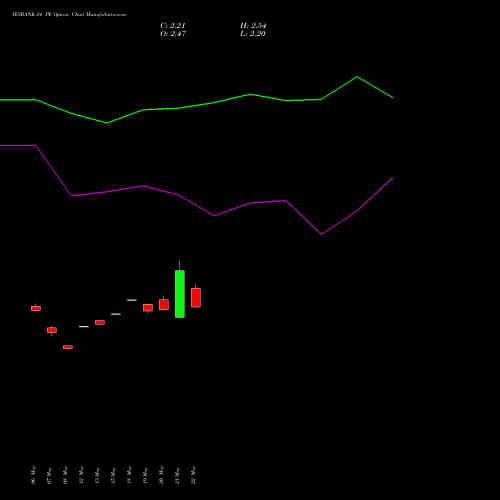Click the red candle for 07 May
Viewport: 500px width, 500px height.
[x=52, y=330]
